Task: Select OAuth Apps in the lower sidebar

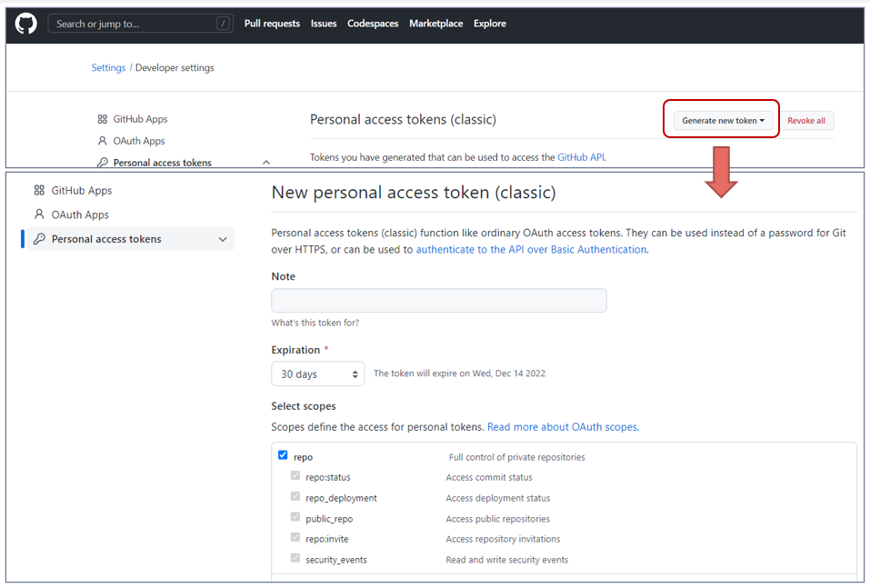Action: pyautogui.click(x=80, y=214)
